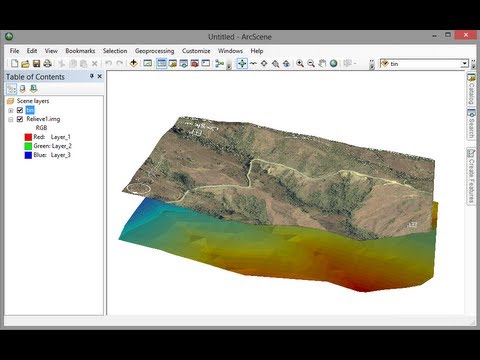The height and width of the screenshot is (360, 480).
Task: Open the ArcToolbox window icon
Action: pyautogui.click(x=195, y=63)
